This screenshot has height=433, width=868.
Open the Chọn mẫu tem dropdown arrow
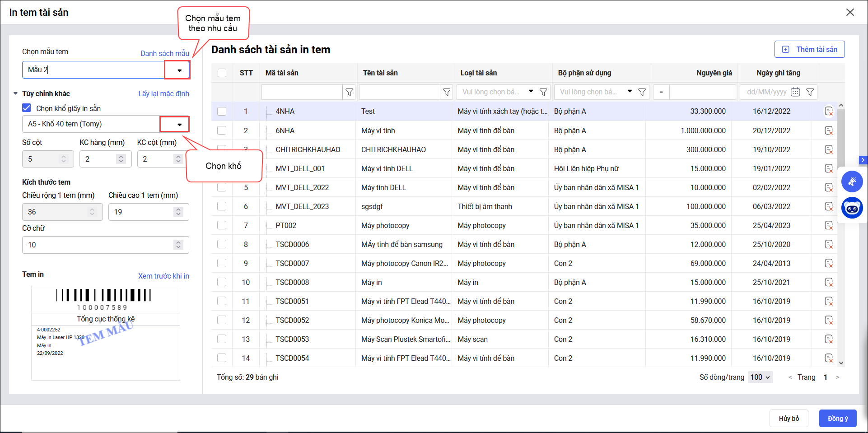click(179, 70)
